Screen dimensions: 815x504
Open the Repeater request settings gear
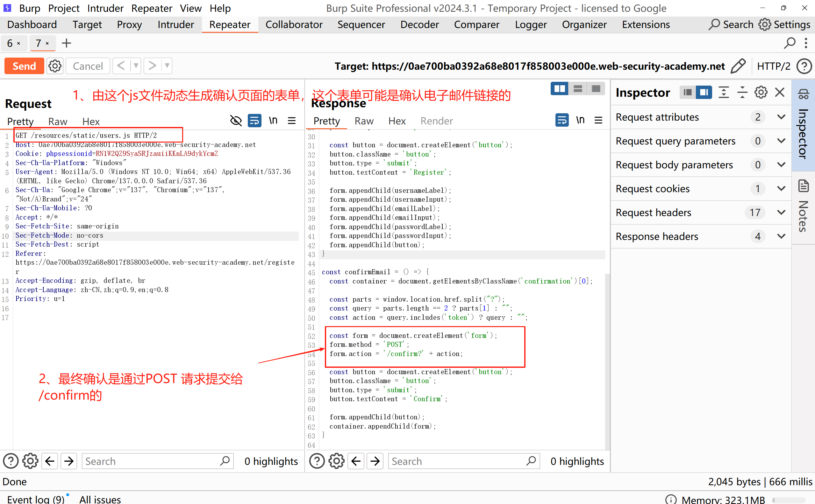pos(55,66)
